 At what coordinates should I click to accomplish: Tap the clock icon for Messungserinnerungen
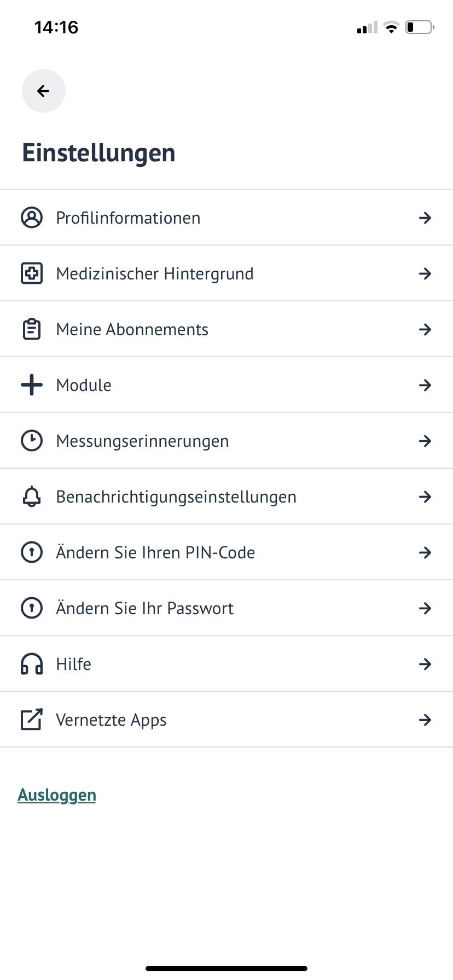click(x=32, y=441)
